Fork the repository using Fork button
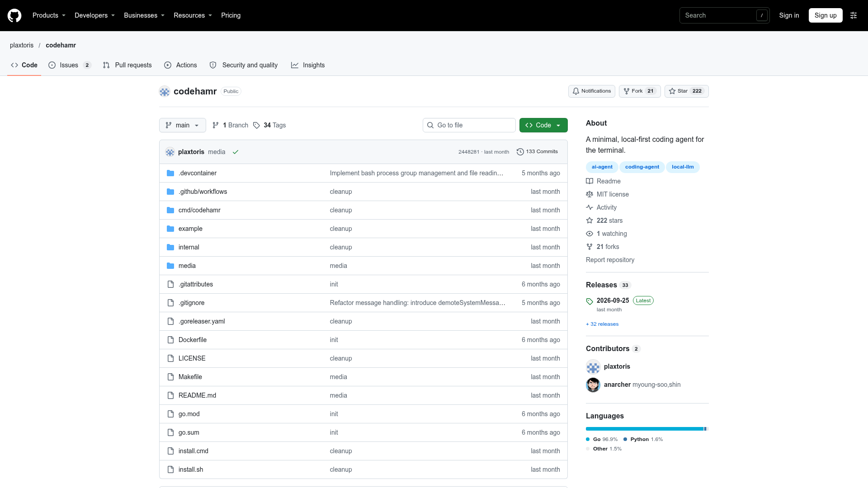The width and height of the screenshot is (868, 488). [x=640, y=91]
